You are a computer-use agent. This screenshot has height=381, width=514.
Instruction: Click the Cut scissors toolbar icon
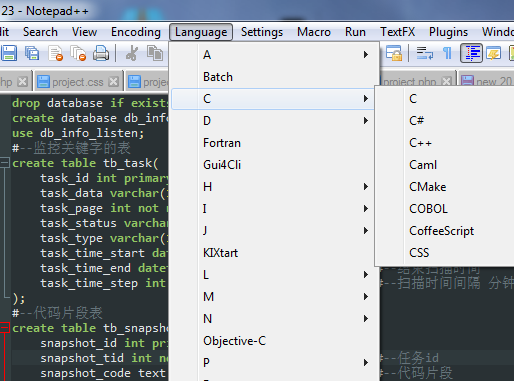(132, 53)
